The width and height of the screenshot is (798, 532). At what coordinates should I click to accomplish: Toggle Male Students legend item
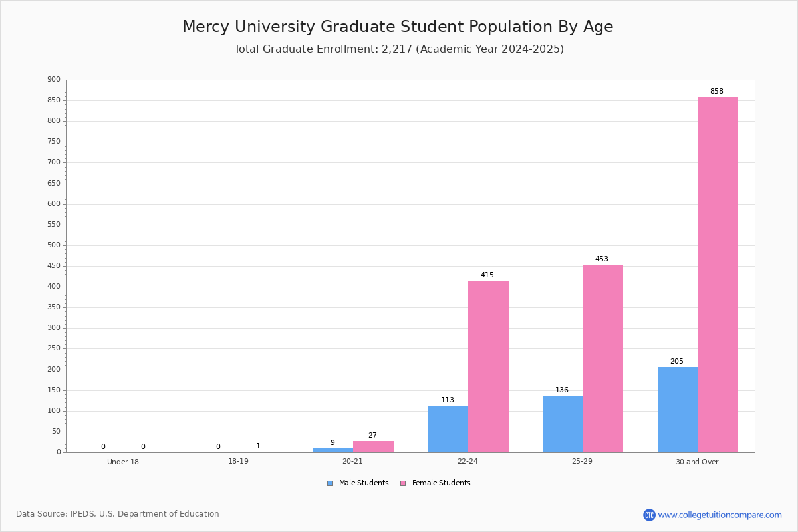tap(358, 483)
